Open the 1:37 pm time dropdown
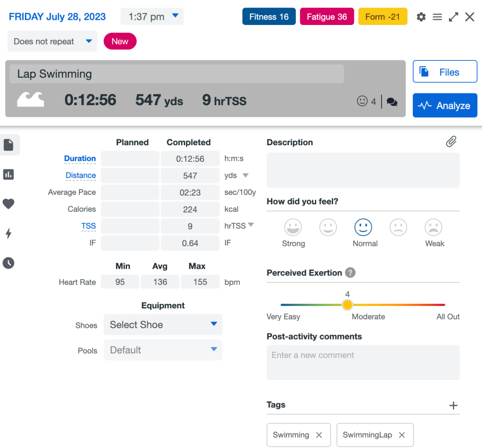The width and height of the screenshot is (482, 448). click(152, 17)
